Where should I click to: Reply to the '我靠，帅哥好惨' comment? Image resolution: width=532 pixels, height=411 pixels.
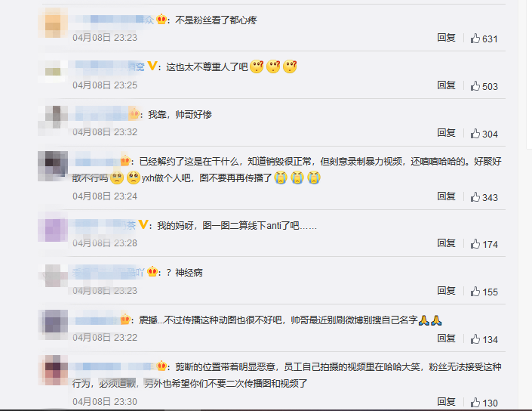446,133
